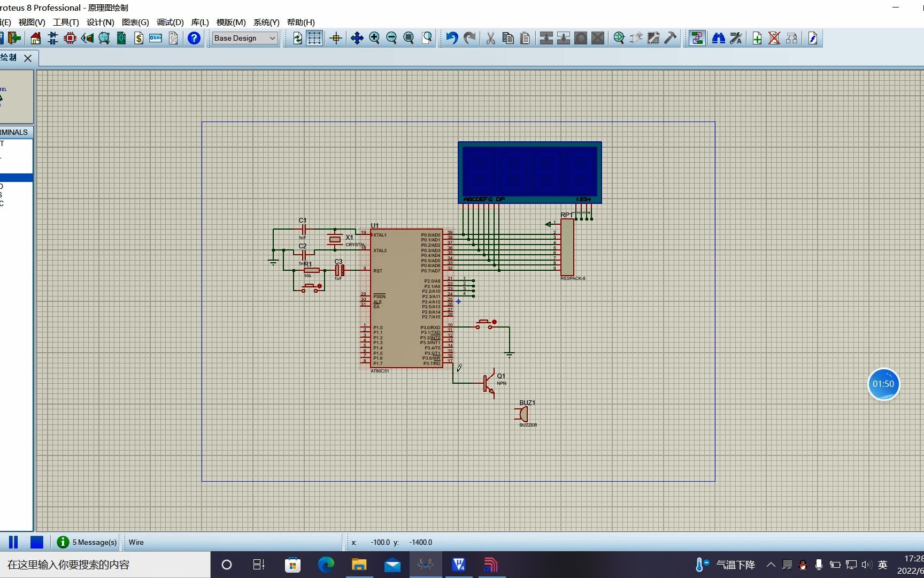Viewport: 924px width, 578px height.
Task: Open the 3D Visualizer icon
Action: point(87,38)
